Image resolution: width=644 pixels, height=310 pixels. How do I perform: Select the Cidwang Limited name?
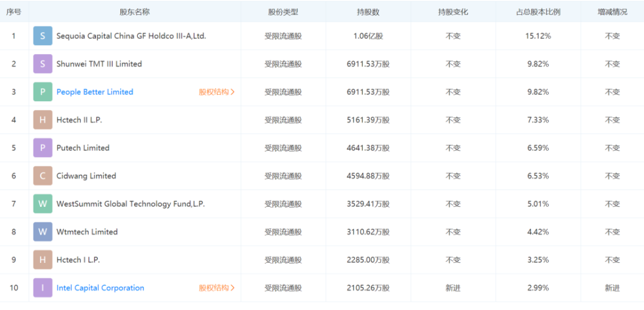86,175
